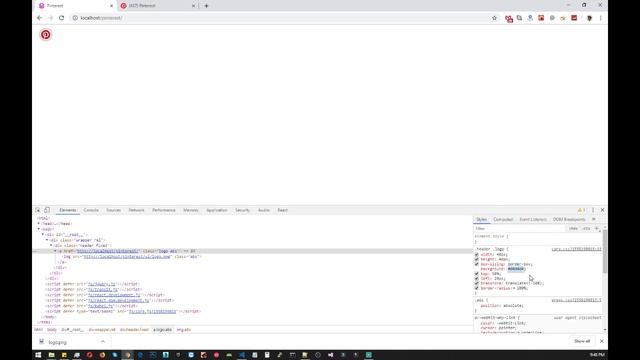Expand the border-radius shorthand triangle

[514, 288]
